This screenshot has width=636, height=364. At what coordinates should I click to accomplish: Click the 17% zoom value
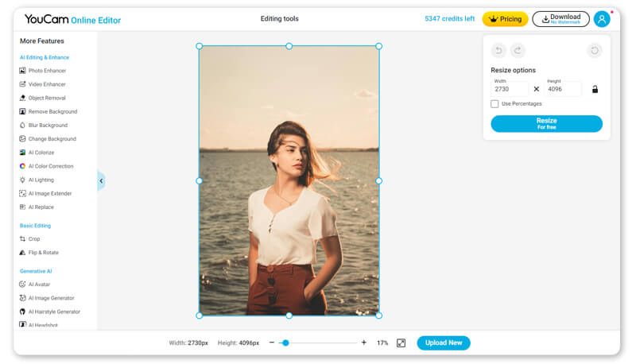(382, 343)
